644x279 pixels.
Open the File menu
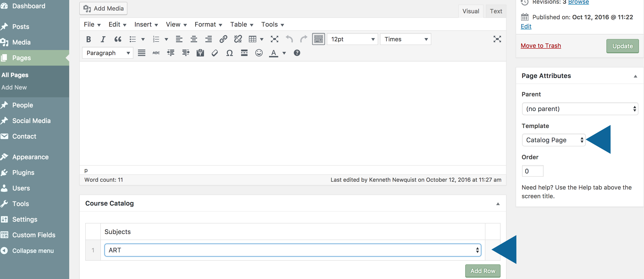(x=92, y=25)
